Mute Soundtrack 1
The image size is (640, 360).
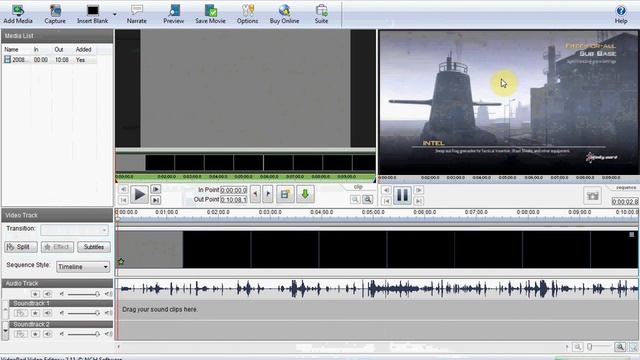[47, 313]
